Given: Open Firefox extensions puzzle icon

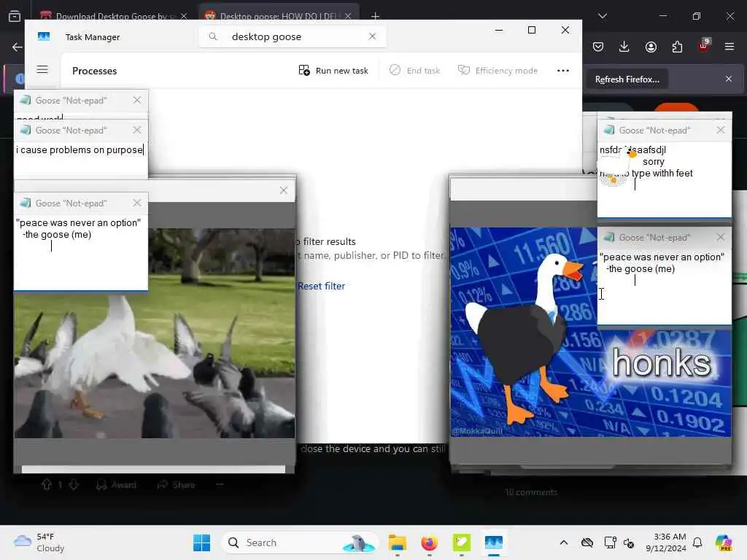Looking at the screenshot, I should coord(677,47).
